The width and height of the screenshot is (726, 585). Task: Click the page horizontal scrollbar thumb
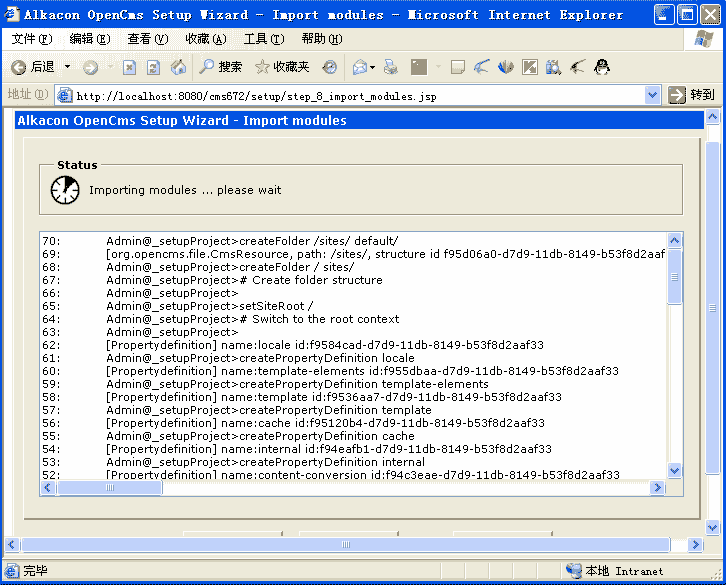click(x=346, y=545)
